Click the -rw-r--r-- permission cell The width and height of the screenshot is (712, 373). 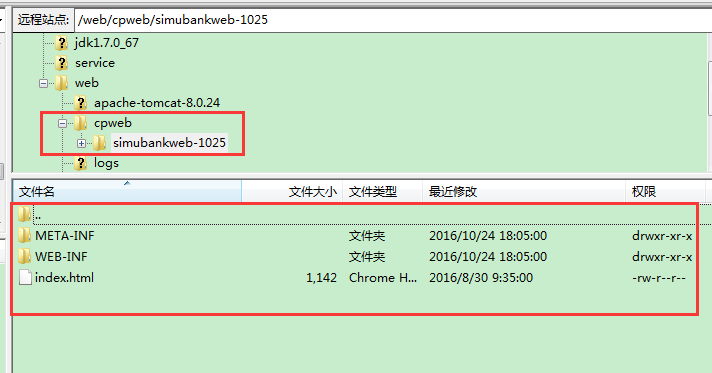pos(659,277)
